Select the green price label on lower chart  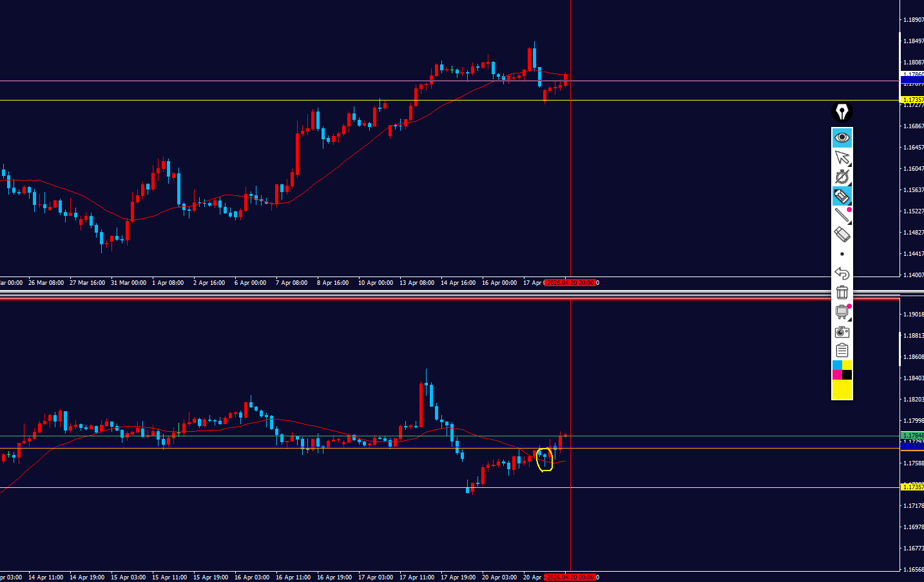912,436
